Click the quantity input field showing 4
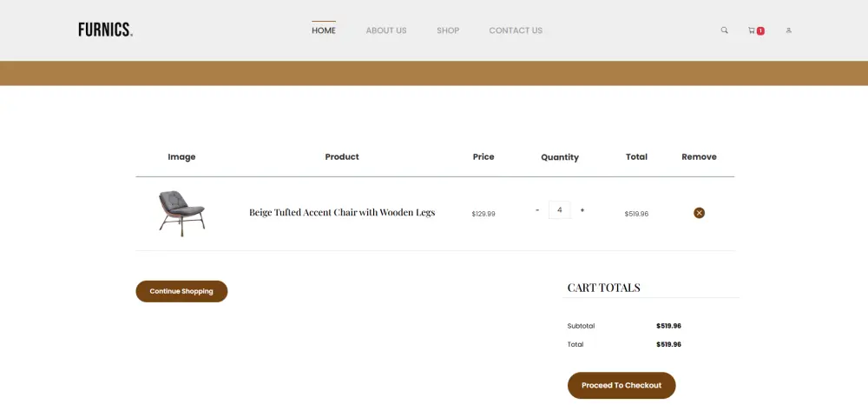The height and width of the screenshot is (411, 868). (560, 210)
